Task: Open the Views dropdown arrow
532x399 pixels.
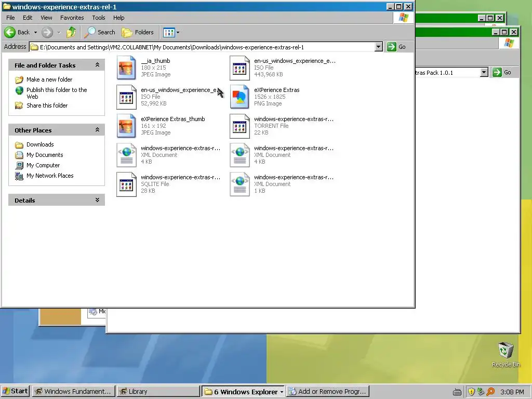Action: pyautogui.click(x=178, y=33)
